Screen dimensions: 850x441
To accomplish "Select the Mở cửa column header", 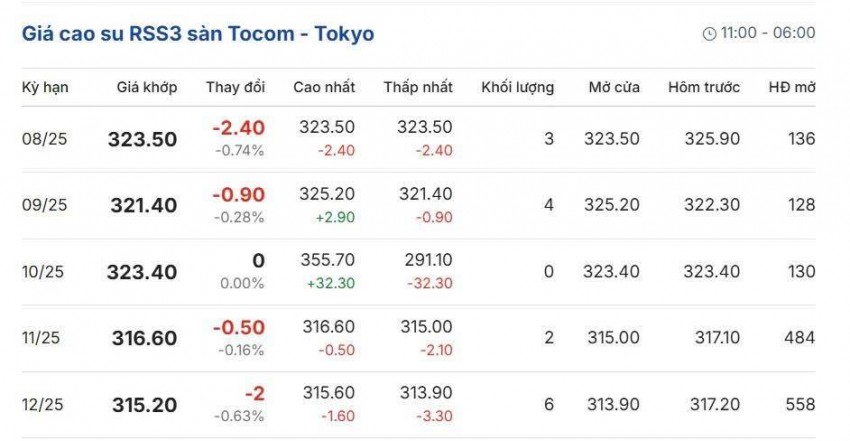I will click(x=614, y=87).
